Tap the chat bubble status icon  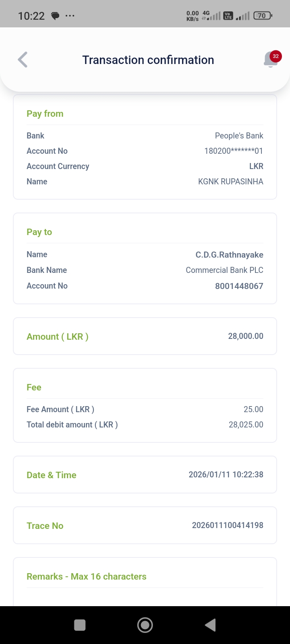point(55,16)
